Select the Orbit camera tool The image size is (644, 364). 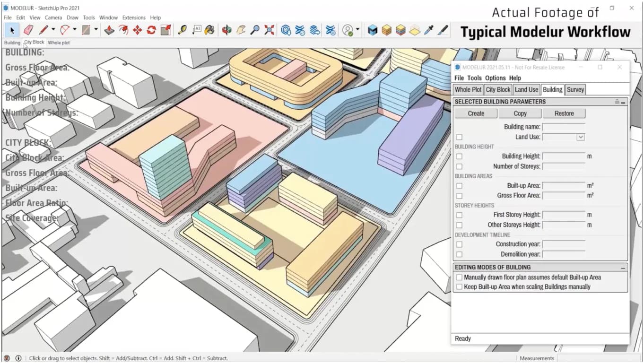227,30
